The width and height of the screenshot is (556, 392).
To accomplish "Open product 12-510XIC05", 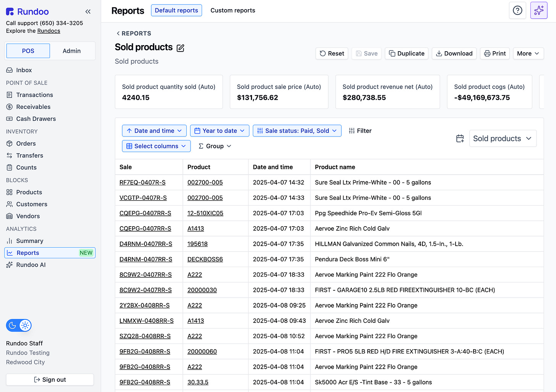I will (x=205, y=213).
